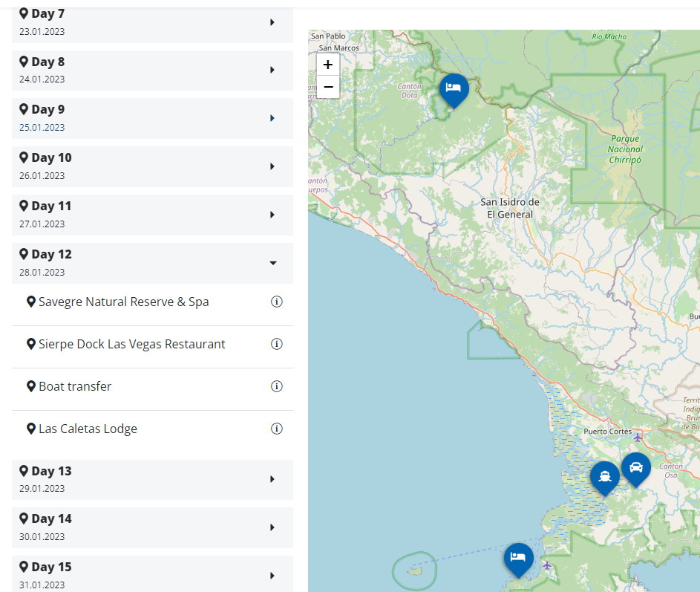The width and height of the screenshot is (700, 592).
Task: Select Sierpe Dock Las Vegas Restaurant stop
Action: [x=131, y=345]
